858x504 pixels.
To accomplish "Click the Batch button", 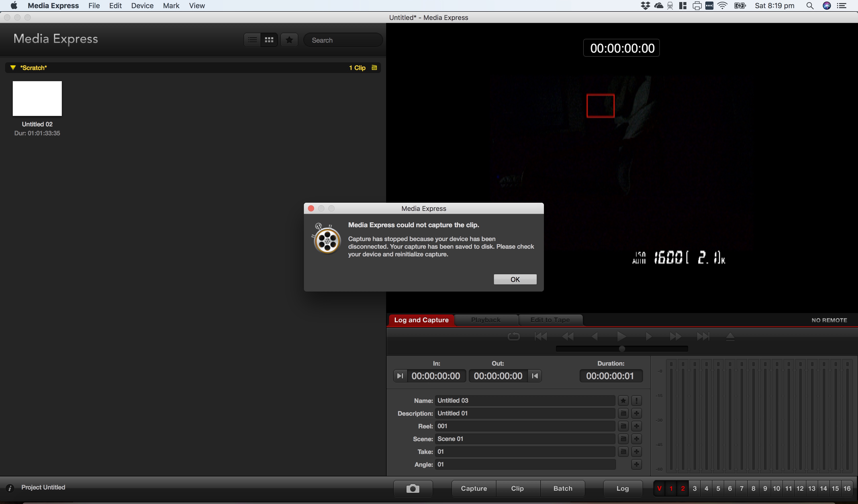I will pyautogui.click(x=563, y=489).
